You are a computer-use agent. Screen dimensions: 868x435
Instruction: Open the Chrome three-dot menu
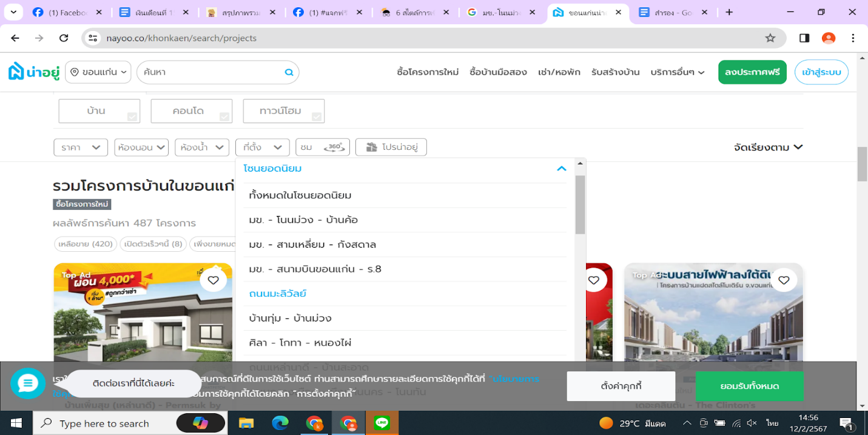(853, 38)
